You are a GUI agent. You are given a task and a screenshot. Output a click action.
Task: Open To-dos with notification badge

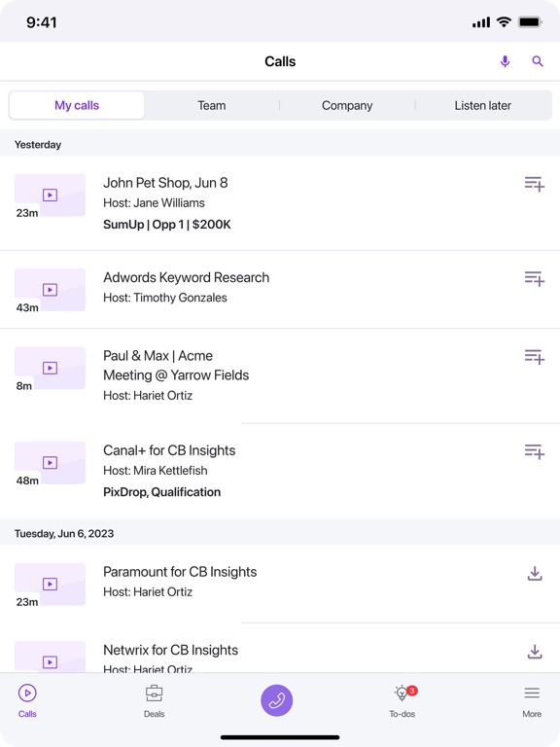click(x=402, y=700)
